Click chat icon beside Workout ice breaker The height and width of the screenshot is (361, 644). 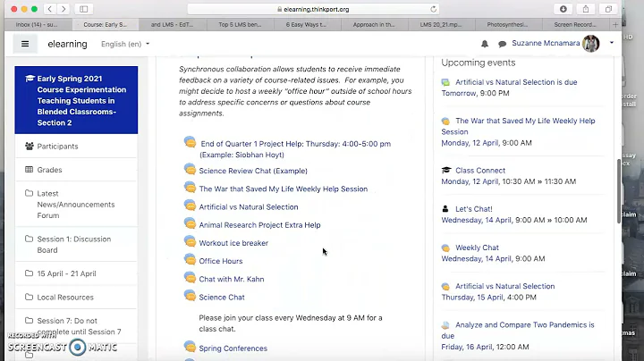[190, 241]
